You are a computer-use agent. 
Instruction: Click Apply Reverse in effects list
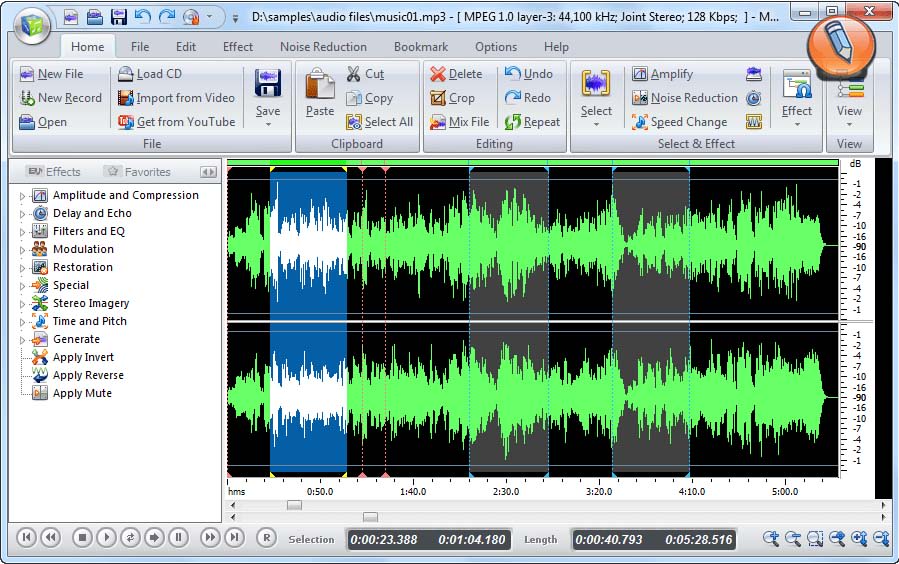click(88, 376)
